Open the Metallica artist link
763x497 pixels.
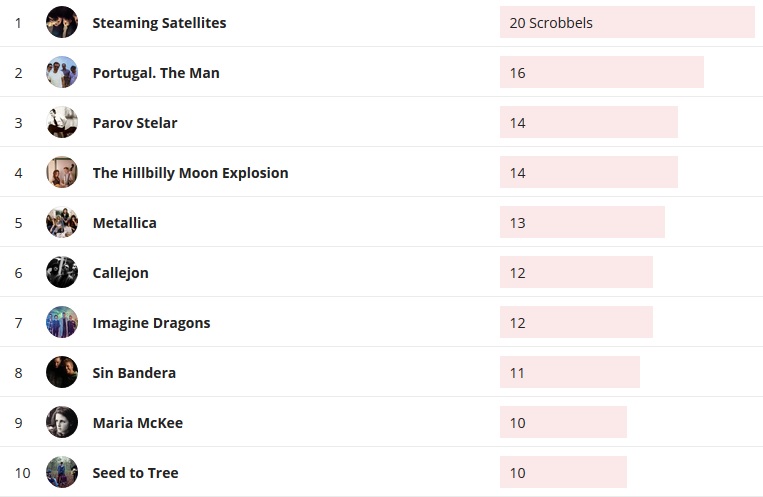click(x=124, y=223)
